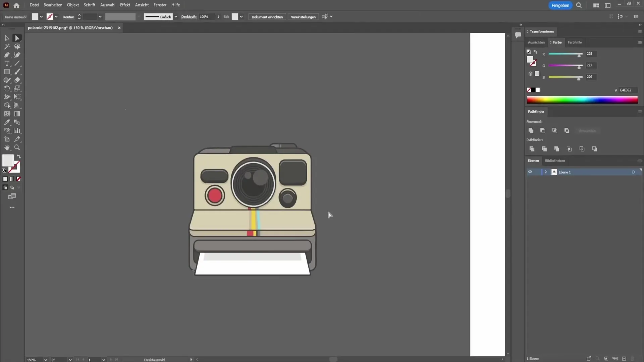
Task: Select the Direct Selection tool
Action: [17, 38]
